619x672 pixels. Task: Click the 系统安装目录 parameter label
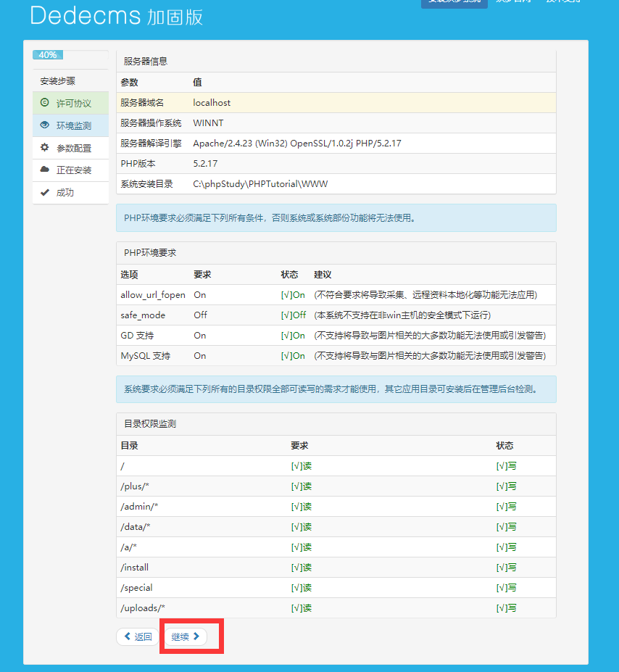pyautogui.click(x=146, y=184)
